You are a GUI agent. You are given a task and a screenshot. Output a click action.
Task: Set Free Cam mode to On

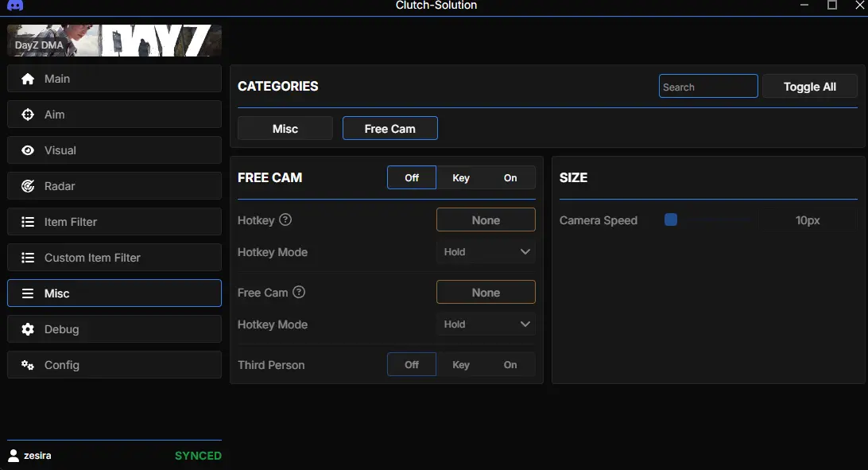[x=510, y=177]
